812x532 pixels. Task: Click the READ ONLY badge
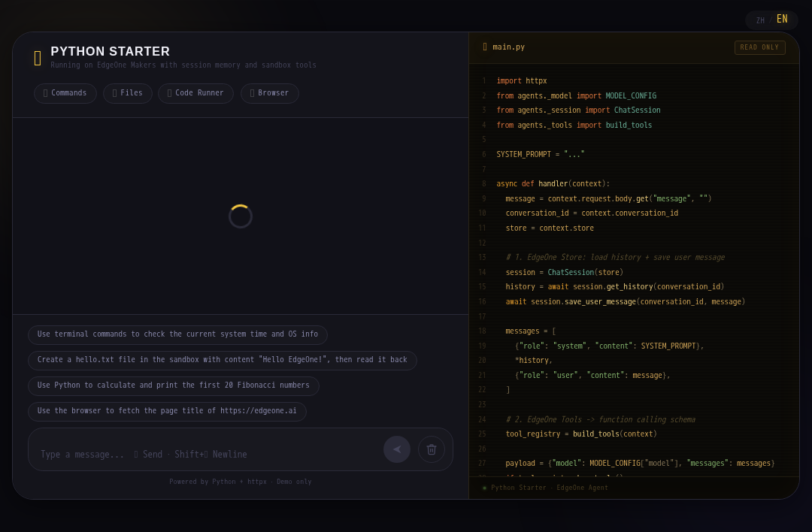point(759,47)
